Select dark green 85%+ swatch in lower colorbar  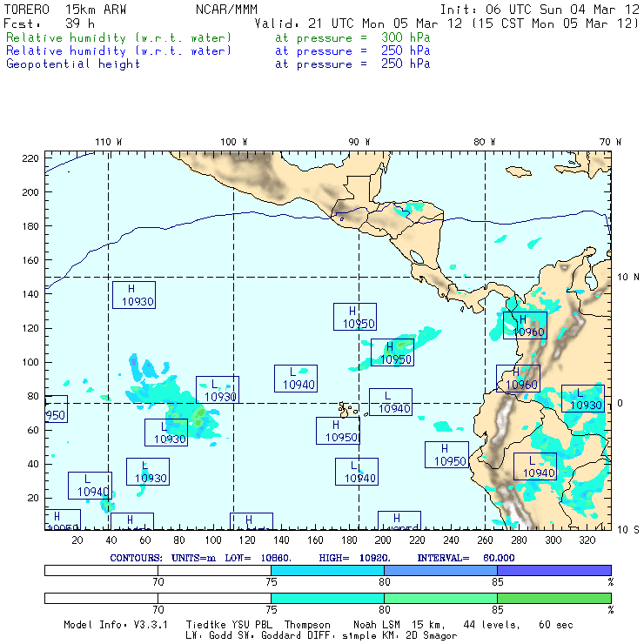coord(554,598)
